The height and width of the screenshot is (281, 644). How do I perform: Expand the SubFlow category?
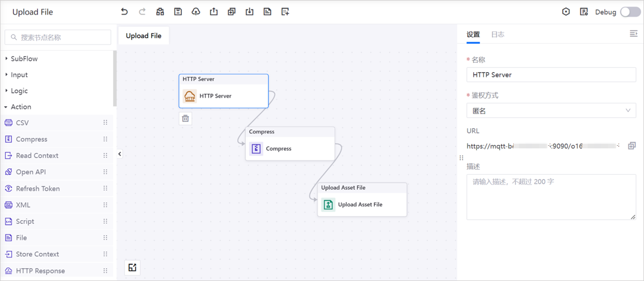(x=24, y=59)
